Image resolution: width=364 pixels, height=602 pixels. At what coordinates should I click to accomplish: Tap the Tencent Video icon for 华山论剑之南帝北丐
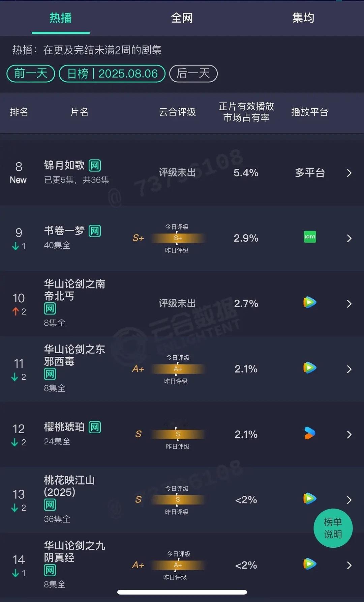click(x=310, y=302)
